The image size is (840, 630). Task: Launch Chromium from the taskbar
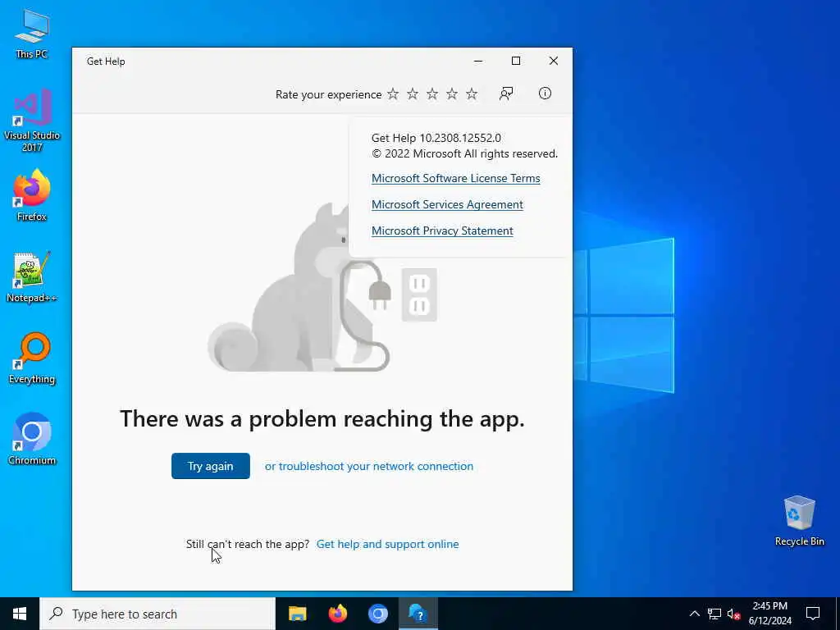pos(377,614)
